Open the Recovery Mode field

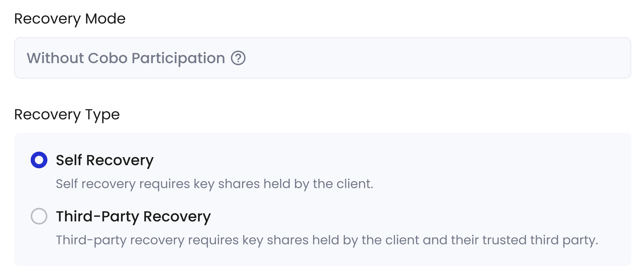pos(323,58)
